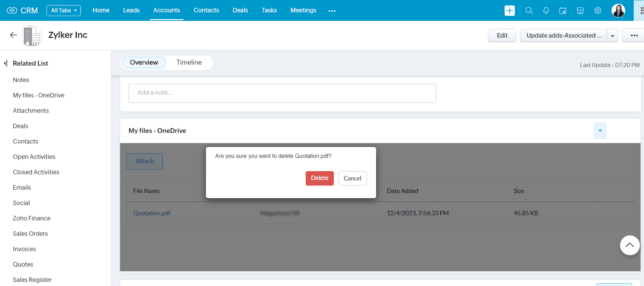Image resolution: width=644 pixels, height=286 pixels.
Task: Click the Add a note input field
Action: 282,93
